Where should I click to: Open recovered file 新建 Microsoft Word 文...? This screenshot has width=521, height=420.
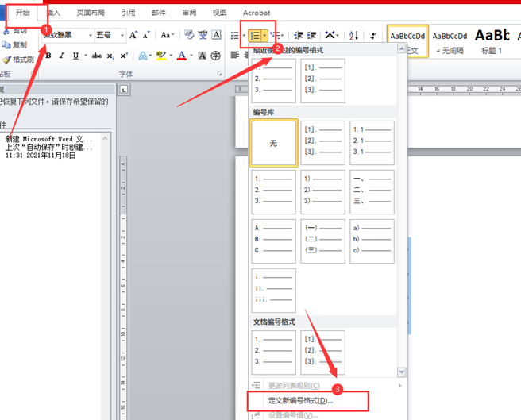[49, 147]
